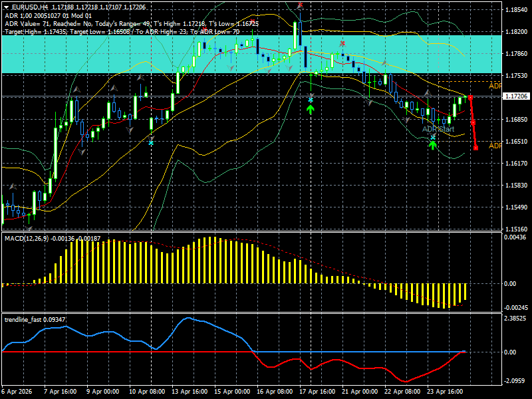Select bottom red square of the forecast line
This screenshot has width=532, height=399.
(x=475, y=148)
